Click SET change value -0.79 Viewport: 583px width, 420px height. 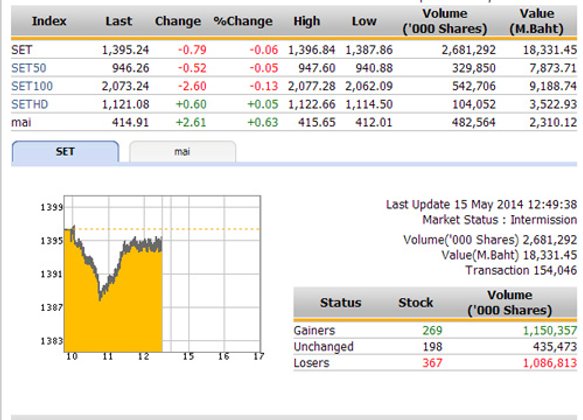[192, 50]
